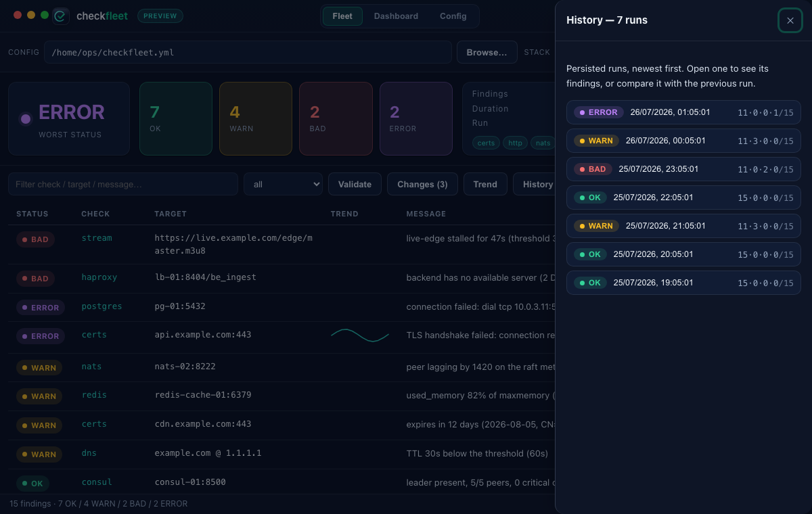Click the ERROR worst status card
812x514 pixels.
click(69, 119)
